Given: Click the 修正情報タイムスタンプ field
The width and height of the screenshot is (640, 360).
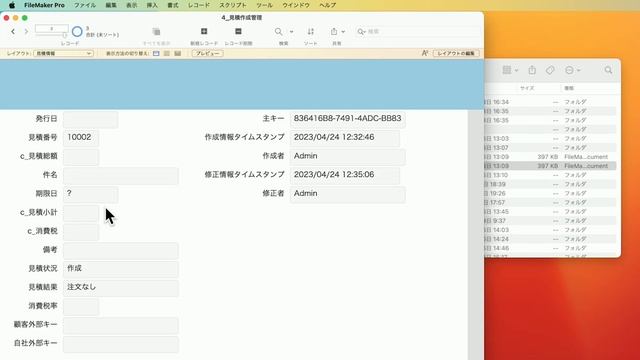Looking at the screenshot, I should (345, 176).
